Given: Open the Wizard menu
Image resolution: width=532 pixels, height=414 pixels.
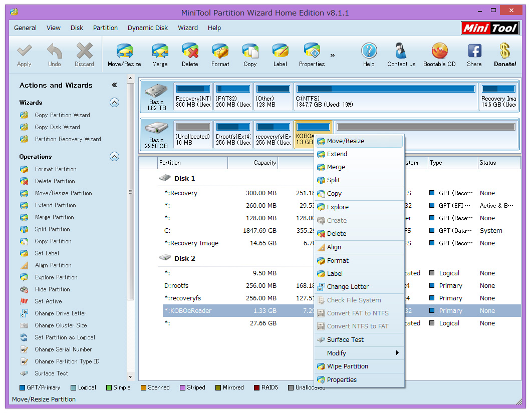Looking at the screenshot, I should click(x=188, y=28).
